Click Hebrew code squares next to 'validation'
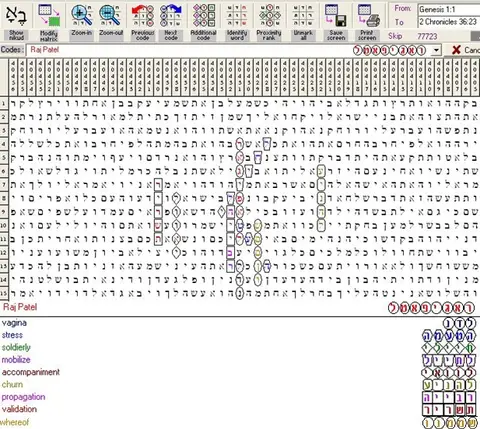The width and height of the screenshot is (480, 429). 449,410
